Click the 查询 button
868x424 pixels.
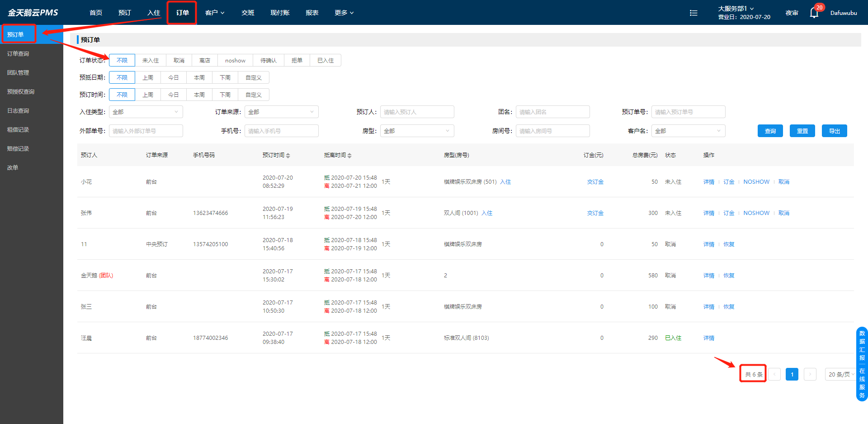(770, 131)
